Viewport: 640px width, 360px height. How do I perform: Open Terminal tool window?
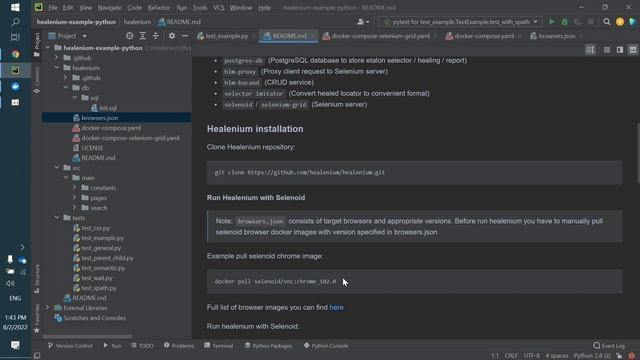(x=218, y=346)
